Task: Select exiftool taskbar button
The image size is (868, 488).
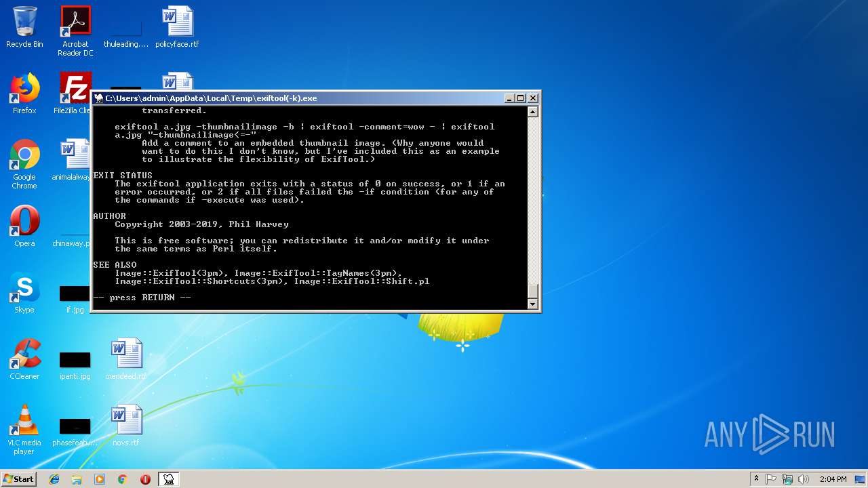Action: coord(168,479)
